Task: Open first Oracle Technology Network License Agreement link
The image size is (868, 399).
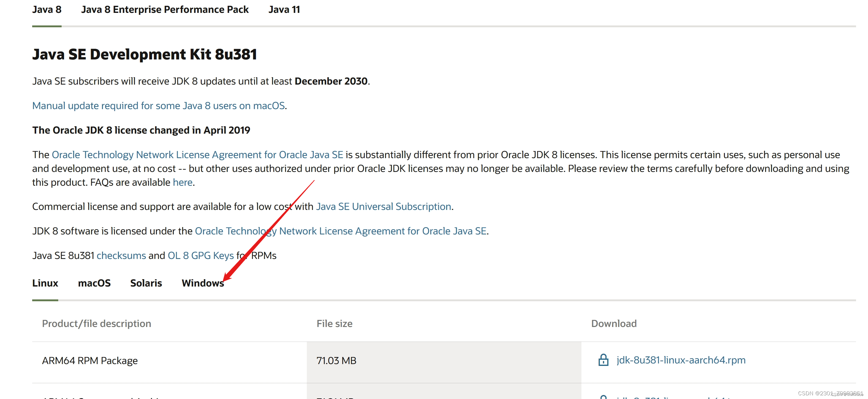Action: coord(197,155)
